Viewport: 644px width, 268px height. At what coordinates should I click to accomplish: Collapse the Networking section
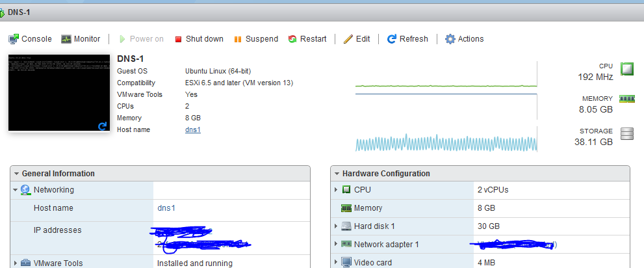tap(15, 190)
